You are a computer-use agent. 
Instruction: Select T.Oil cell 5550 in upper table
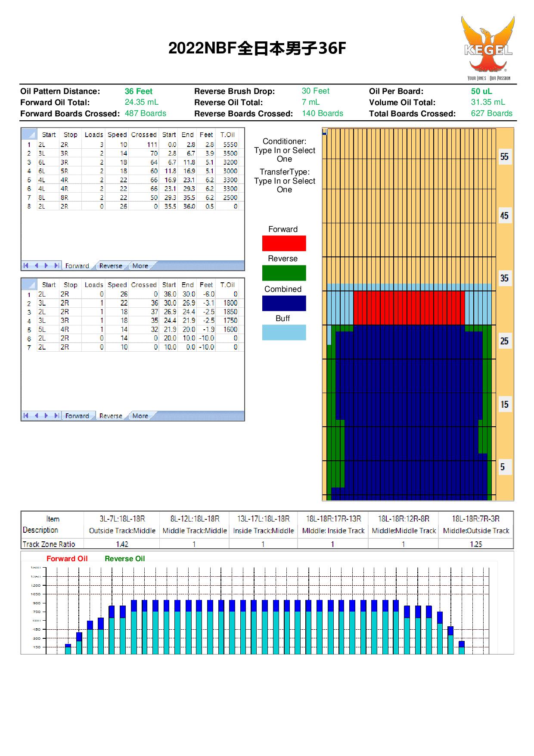227,145
